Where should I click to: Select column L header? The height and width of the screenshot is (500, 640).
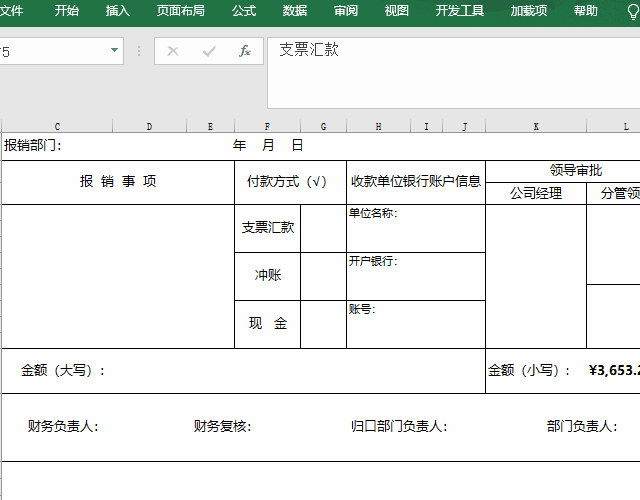(x=613, y=127)
